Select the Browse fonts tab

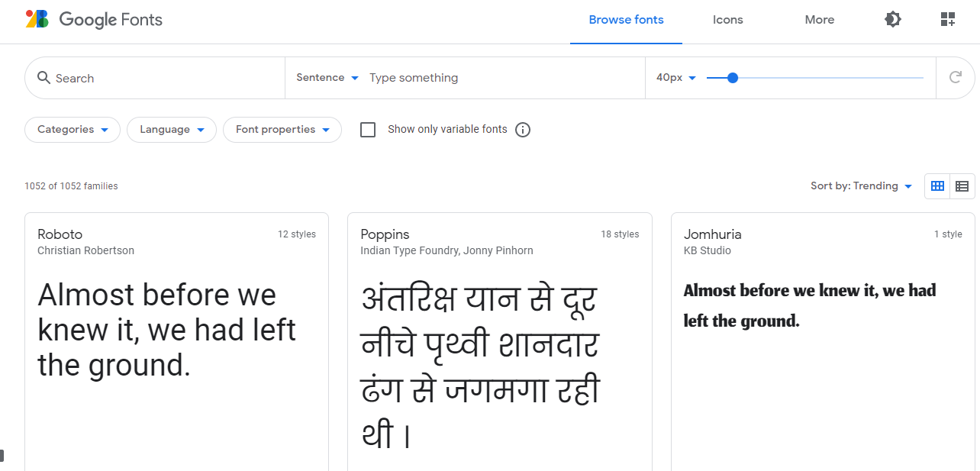[x=626, y=21]
